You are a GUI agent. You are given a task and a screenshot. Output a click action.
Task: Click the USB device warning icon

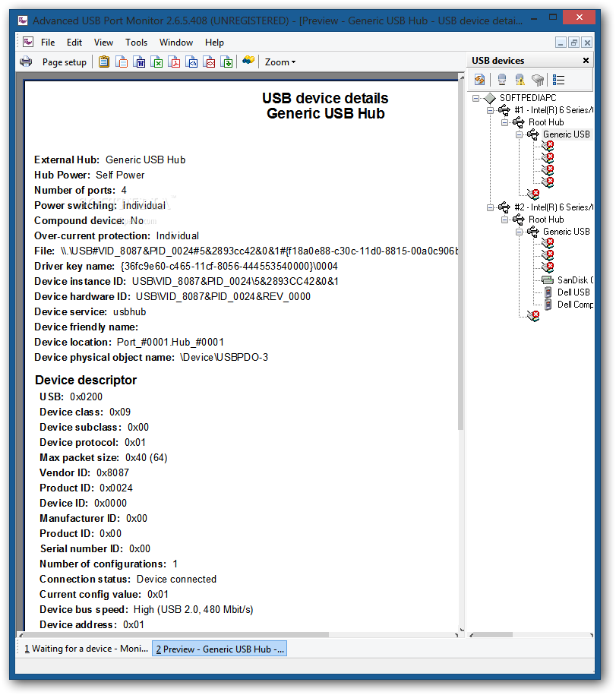click(520, 80)
